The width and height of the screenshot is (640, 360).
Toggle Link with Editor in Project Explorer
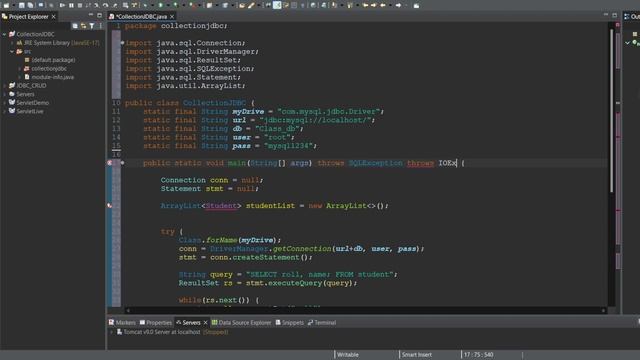pyautogui.click(x=83, y=26)
